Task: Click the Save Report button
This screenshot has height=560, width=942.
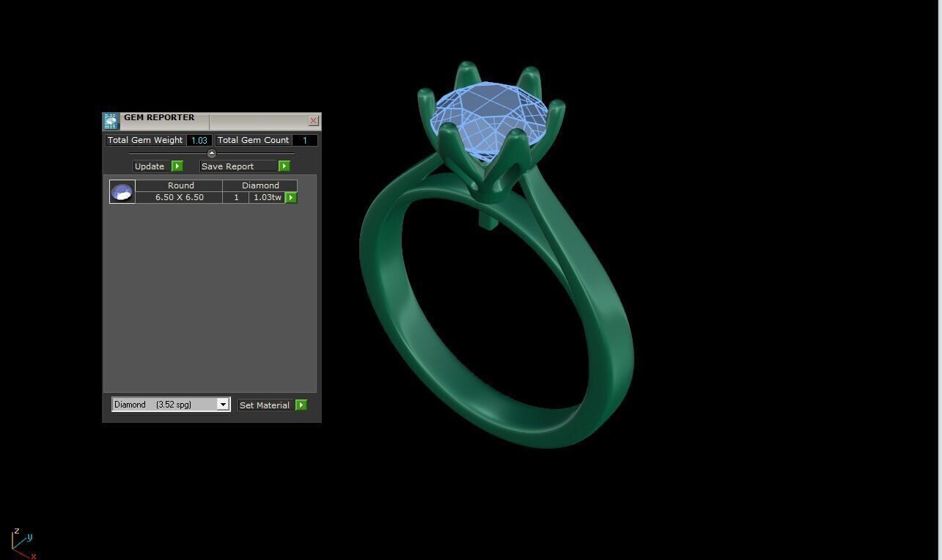Action: coord(238,166)
